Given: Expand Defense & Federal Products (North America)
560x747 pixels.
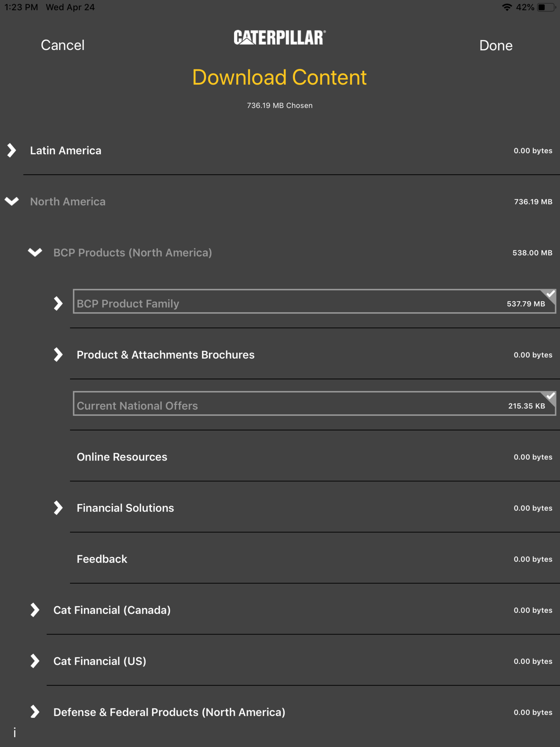Looking at the screenshot, I should point(35,711).
